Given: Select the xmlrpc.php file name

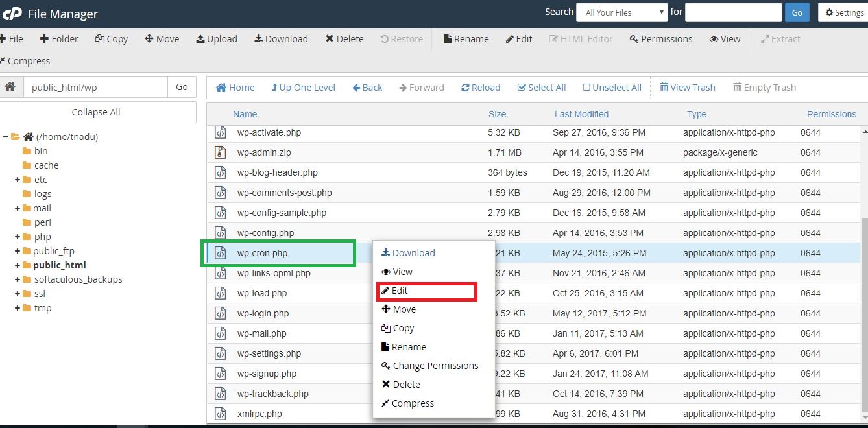Looking at the screenshot, I should pyautogui.click(x=259, y=414).
